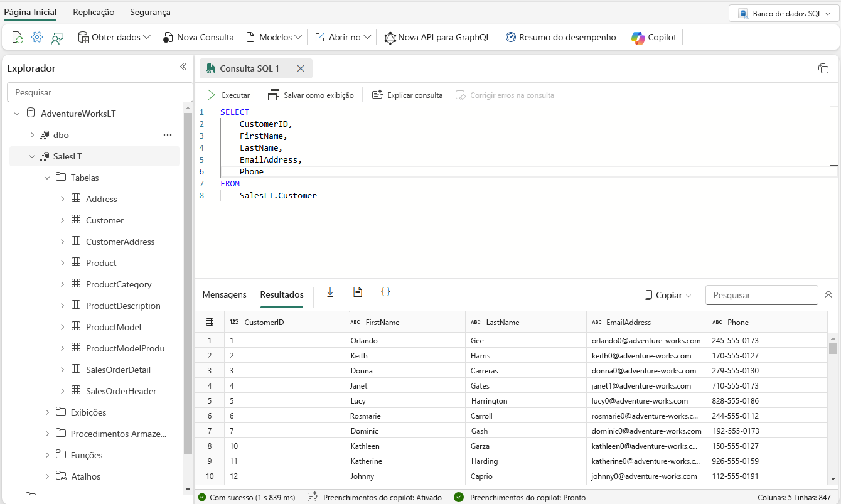Image resolution: width=841 pixels, height=504 pixels.
Task: Select the Consulta SQL 1 tab
Action: [x=249, y=68]
